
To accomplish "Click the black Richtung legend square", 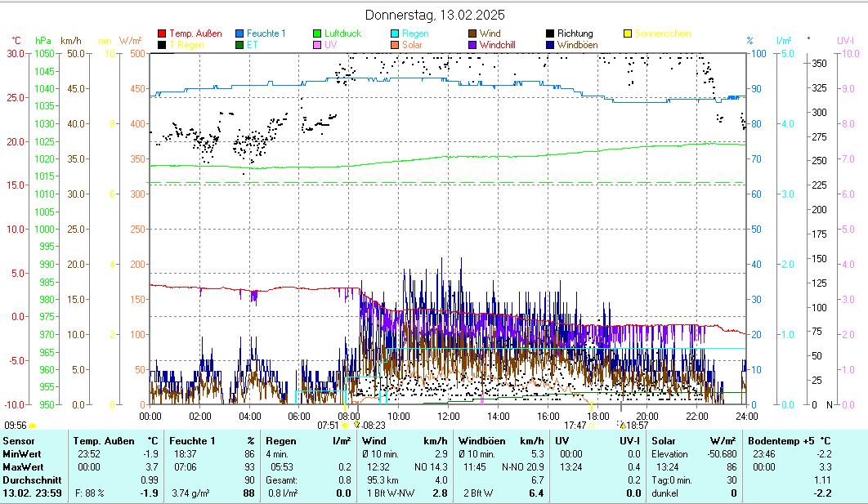I will click(x=550, y=33).
